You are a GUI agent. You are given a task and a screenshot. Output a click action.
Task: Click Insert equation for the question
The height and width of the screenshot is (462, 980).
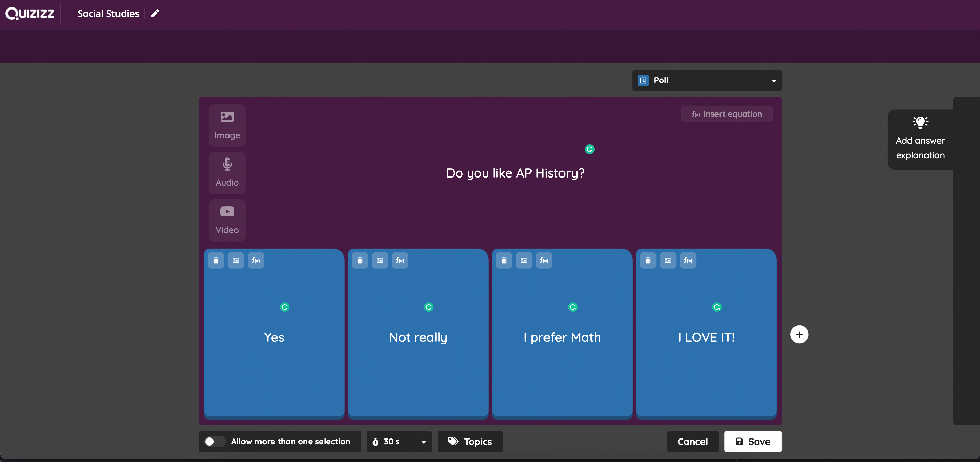point(727,114)
